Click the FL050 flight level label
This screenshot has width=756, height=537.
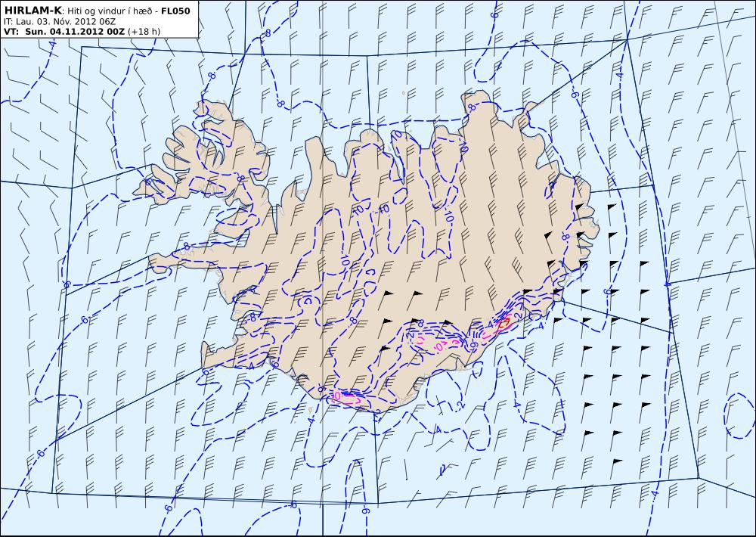pyautogui.click(x=175, y=11)
